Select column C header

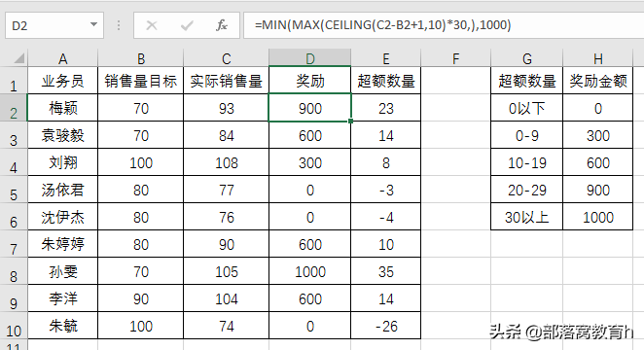pyautogui.click(x=227, y=58)
